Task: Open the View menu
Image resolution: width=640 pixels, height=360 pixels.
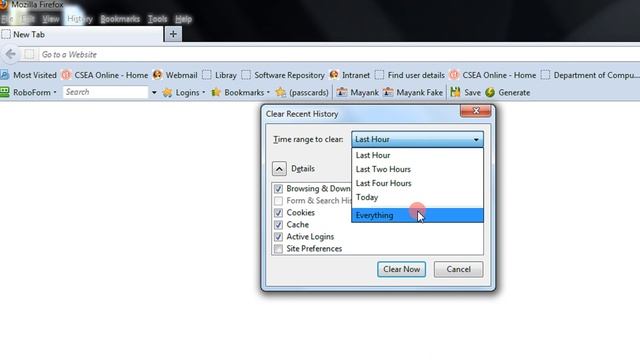Action: coord(51,19)
